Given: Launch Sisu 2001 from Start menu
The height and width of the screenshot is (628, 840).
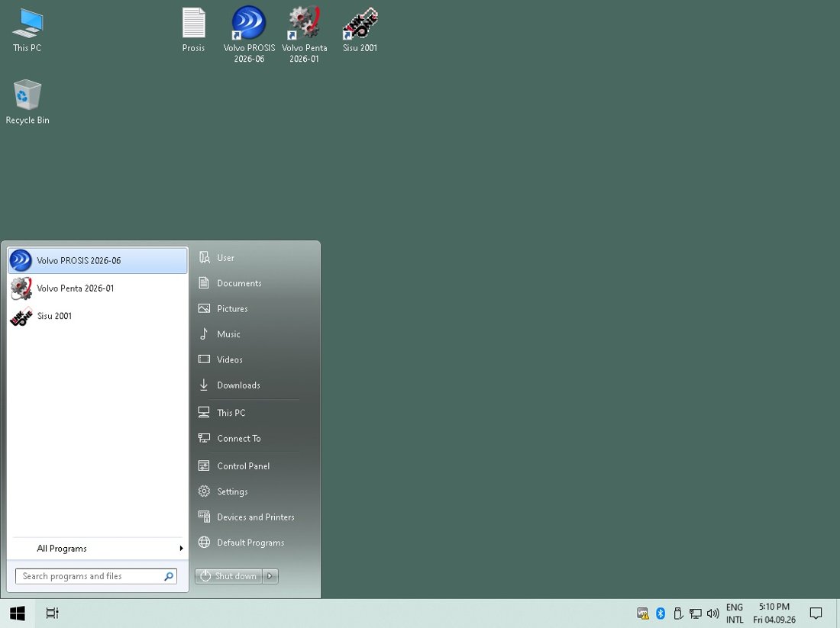Looking at the screenshot, I should [x=98, y=316].
